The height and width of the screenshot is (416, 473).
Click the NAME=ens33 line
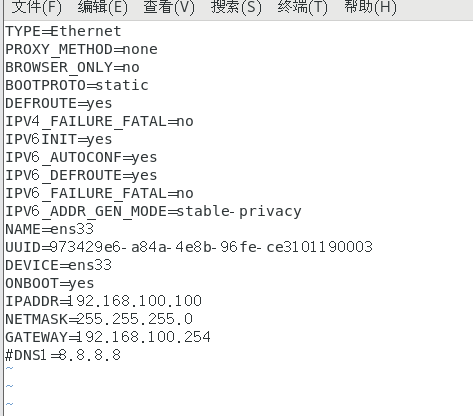(x=50, y=229)
